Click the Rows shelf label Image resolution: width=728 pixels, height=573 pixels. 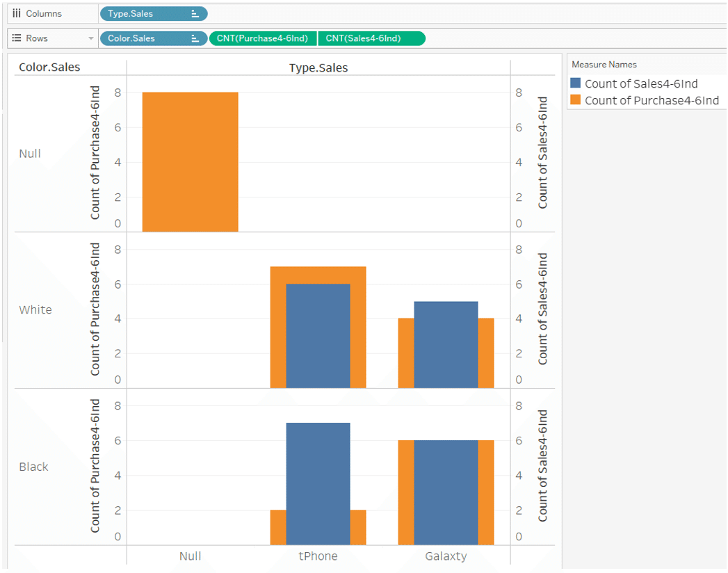tap(37, 38)
